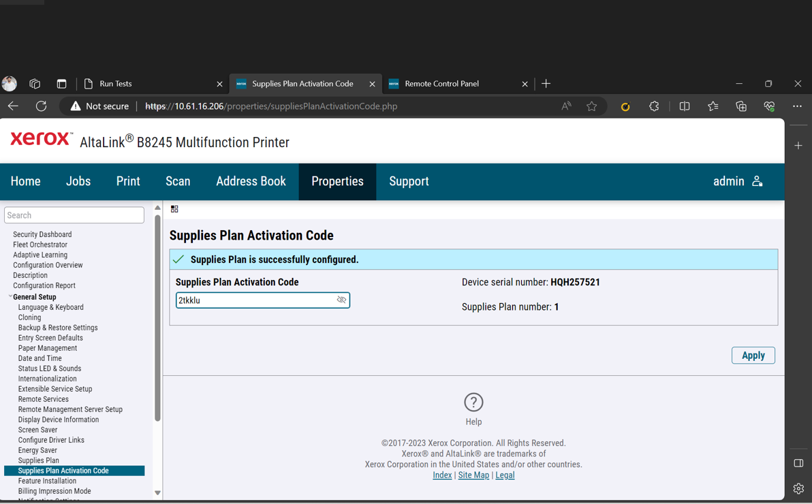This screenshot has width=812, height=504.
Task: Select Feature Installation in sidebar
Action: pyautogui.click(x=47, y=481)
